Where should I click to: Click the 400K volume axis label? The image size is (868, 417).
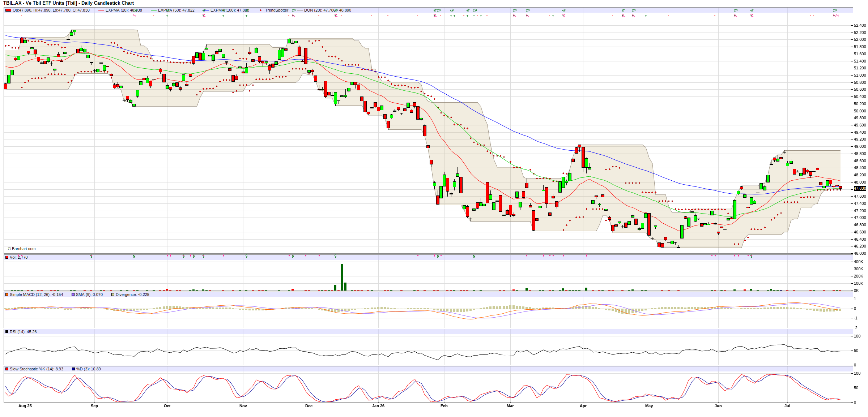pos(859,262)
